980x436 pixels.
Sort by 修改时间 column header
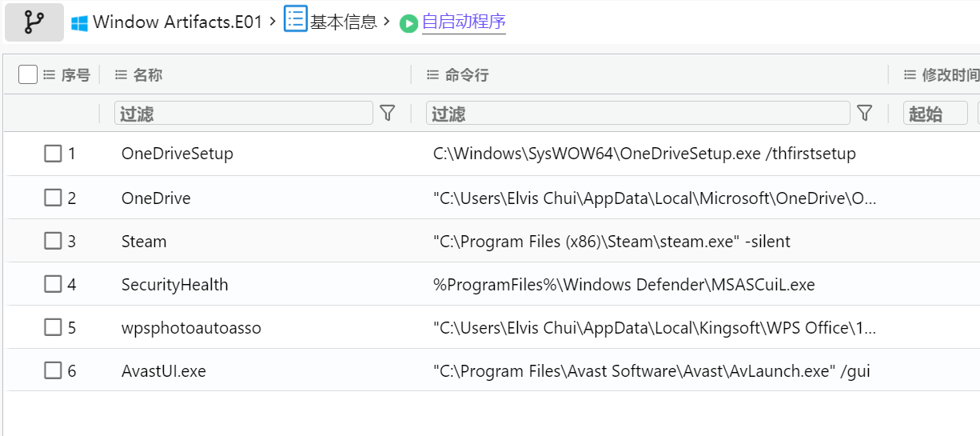point(950,75)
